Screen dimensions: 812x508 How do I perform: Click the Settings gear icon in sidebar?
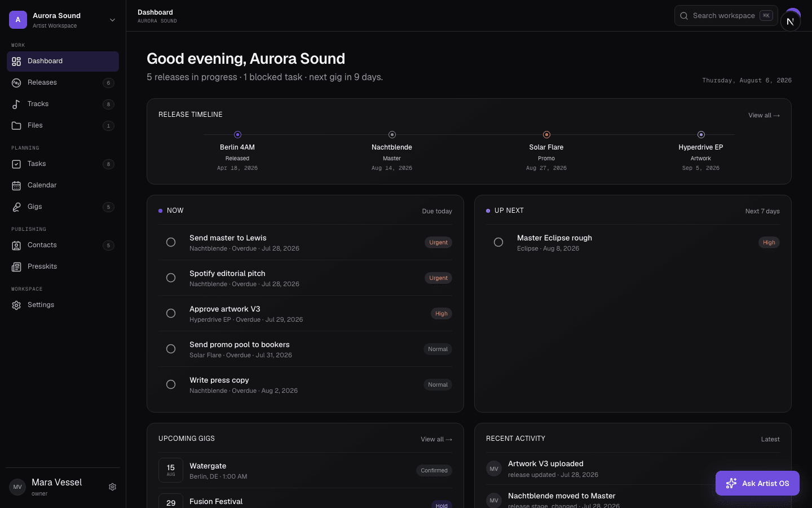[x=16, y=305]
